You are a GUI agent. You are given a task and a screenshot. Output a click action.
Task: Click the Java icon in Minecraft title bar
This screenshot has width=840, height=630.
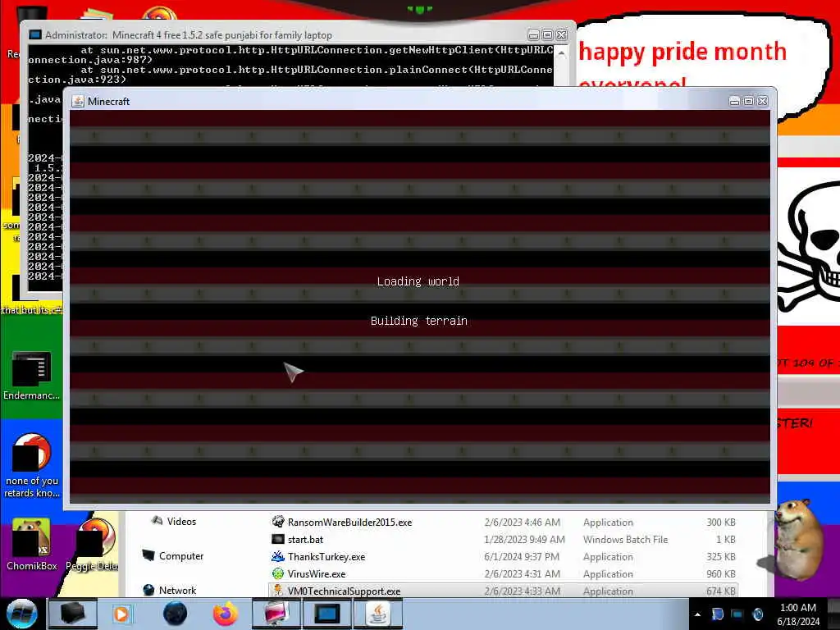click(x=78, y=101)
